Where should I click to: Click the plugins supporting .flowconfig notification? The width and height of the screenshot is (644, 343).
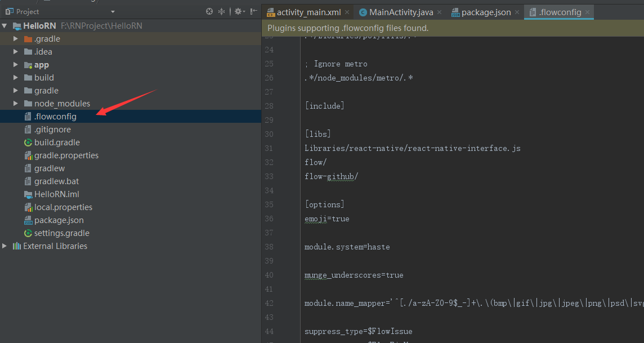tap(348, 28)
